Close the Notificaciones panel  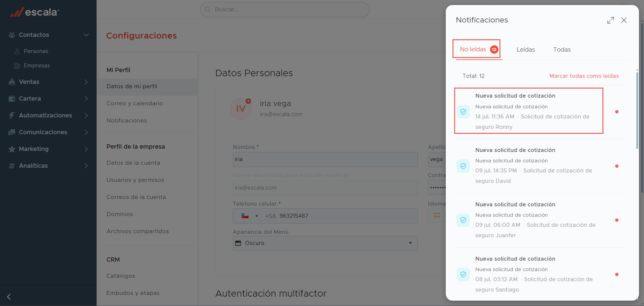pos(624,20)
